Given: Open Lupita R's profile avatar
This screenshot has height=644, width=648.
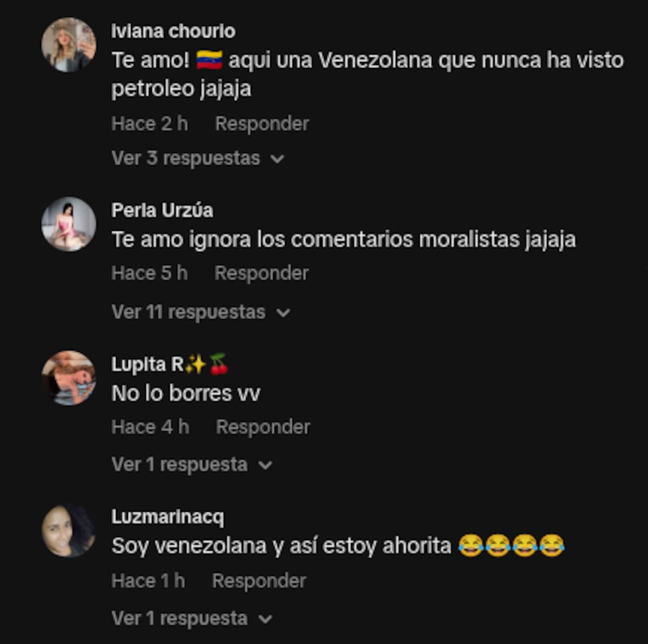Looking at the screenshot, I should [x=69, y=378].
